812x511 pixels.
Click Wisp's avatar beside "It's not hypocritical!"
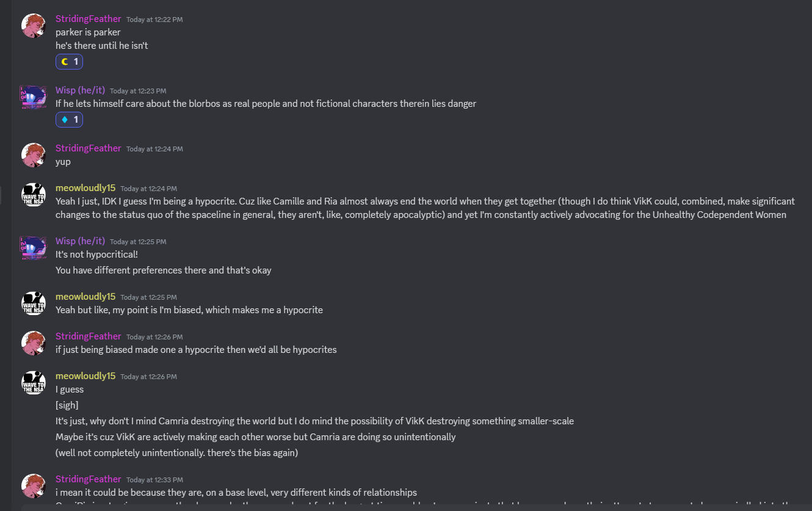pos(34,248)
